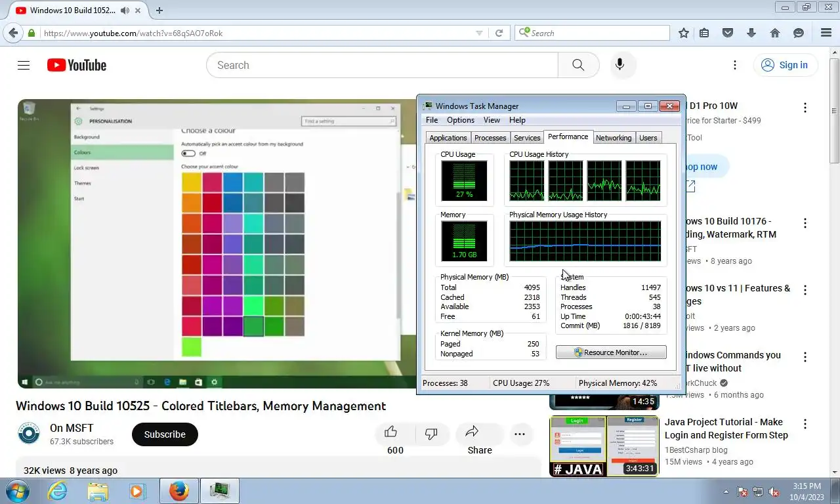
Task: Click the "32K views 8 years ago" text
Action: pos(70,471)
